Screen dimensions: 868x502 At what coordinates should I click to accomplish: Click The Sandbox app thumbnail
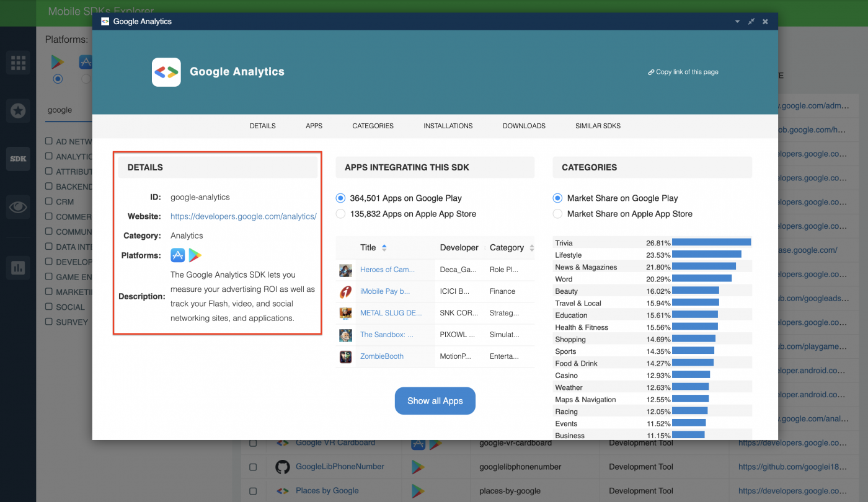[x=345, y=335]
